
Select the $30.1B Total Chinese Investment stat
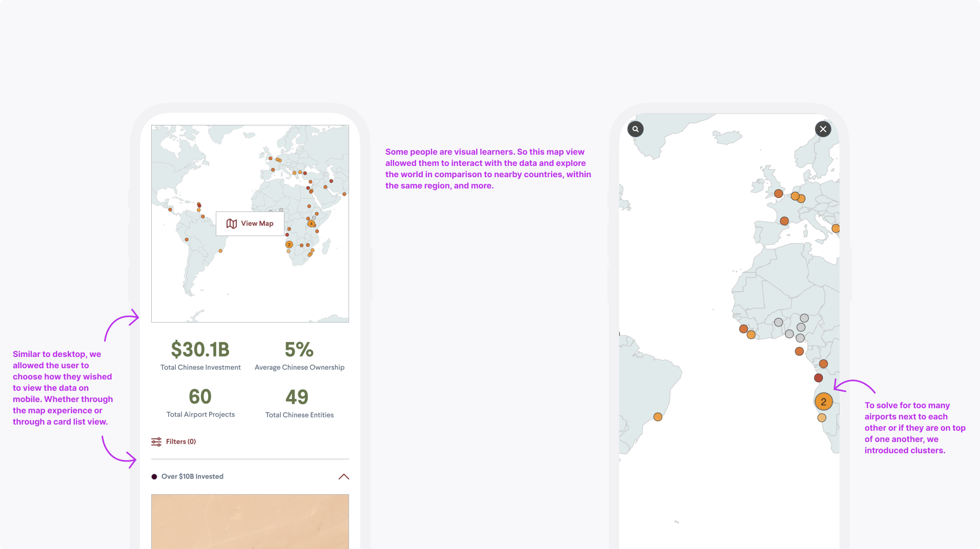click(200, 356)
